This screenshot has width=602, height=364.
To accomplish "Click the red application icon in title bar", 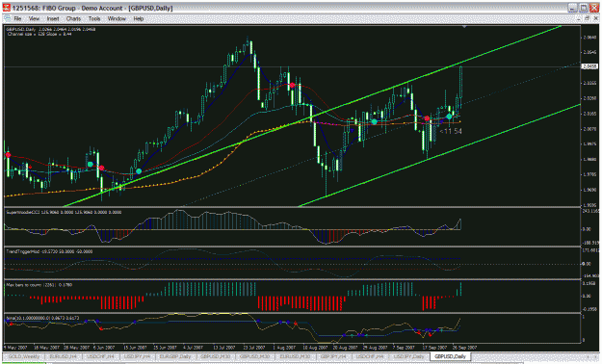I will click(x=6, y=8).
